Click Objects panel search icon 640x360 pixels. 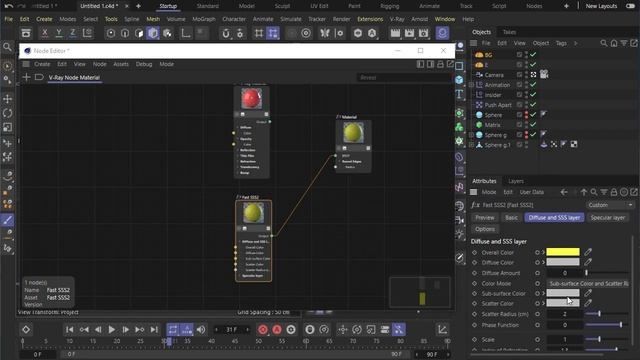click(604, 43)
